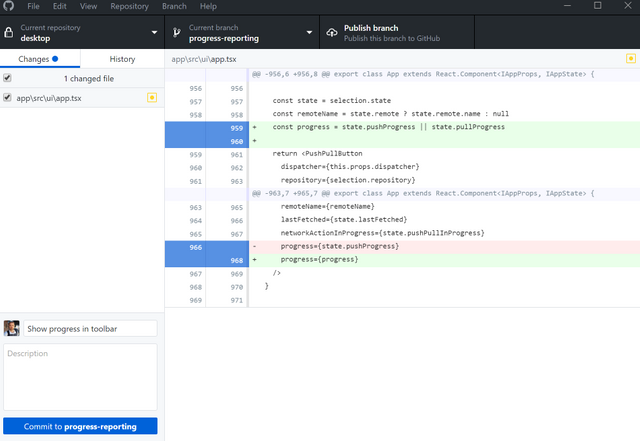Select app\src\ui\app.tsx in the changed files list
Viewport: 640px width, 441px height.
tap(82, 98)
